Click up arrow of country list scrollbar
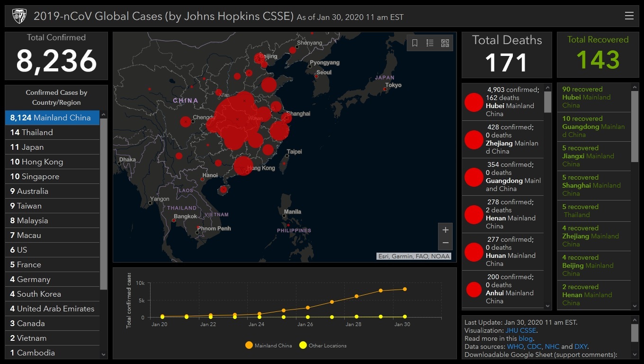644x364 pixels. [x=104, y=114]
